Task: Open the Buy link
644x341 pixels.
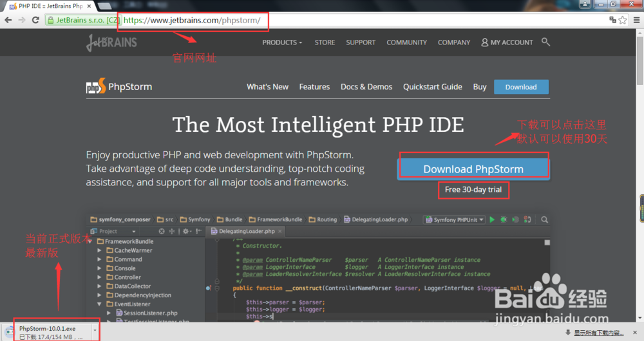Action: 480,87
